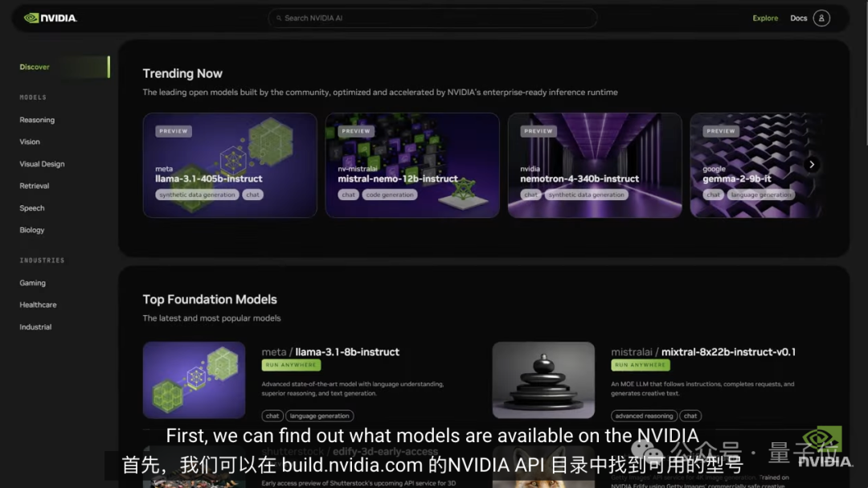Click chat tag under llama-3.1-8b-instruct

[x=272, y=416]
